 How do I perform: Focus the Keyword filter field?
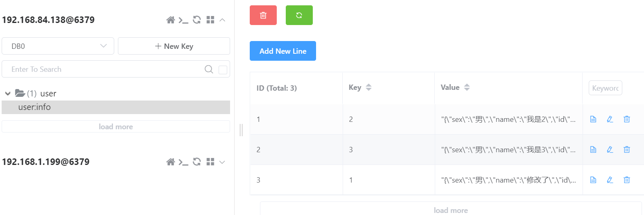605,88
